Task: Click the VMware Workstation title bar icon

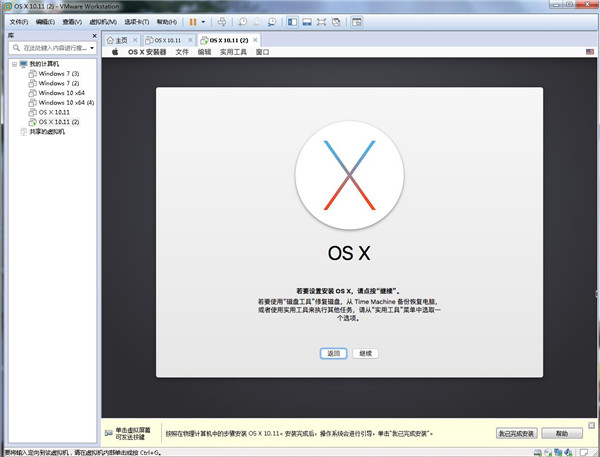Action: [x=8, y=6]
